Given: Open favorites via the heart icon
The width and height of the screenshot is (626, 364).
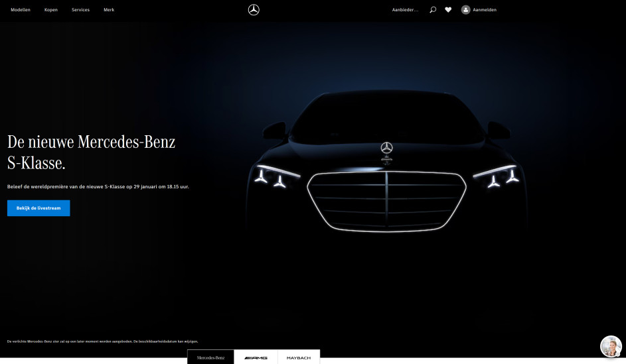Looking at the screenshot, I should [448, 10].
